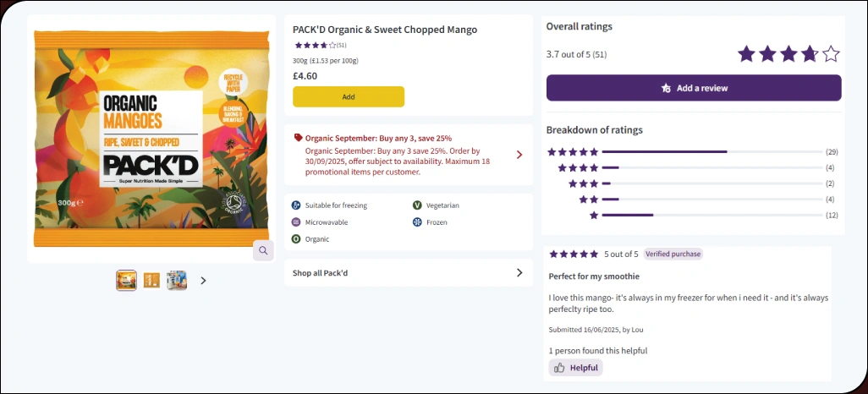The image size is (868, 394).
Task: Open the Shop all Pack'd link
Action: point(408,273)
